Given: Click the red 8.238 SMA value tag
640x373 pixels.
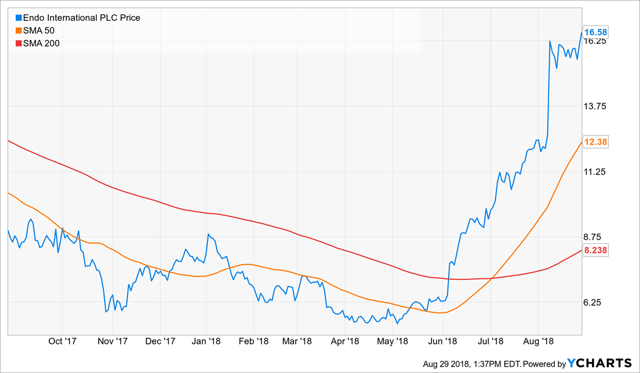Looking at the screenshot, I should [596, 250].
